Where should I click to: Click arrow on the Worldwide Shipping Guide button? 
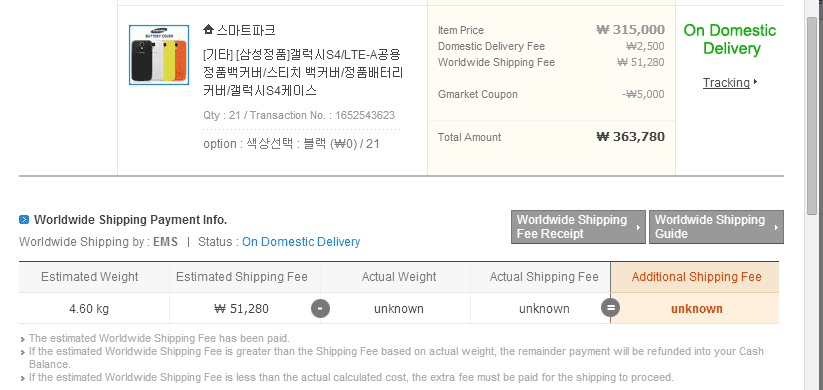point(776,228)
